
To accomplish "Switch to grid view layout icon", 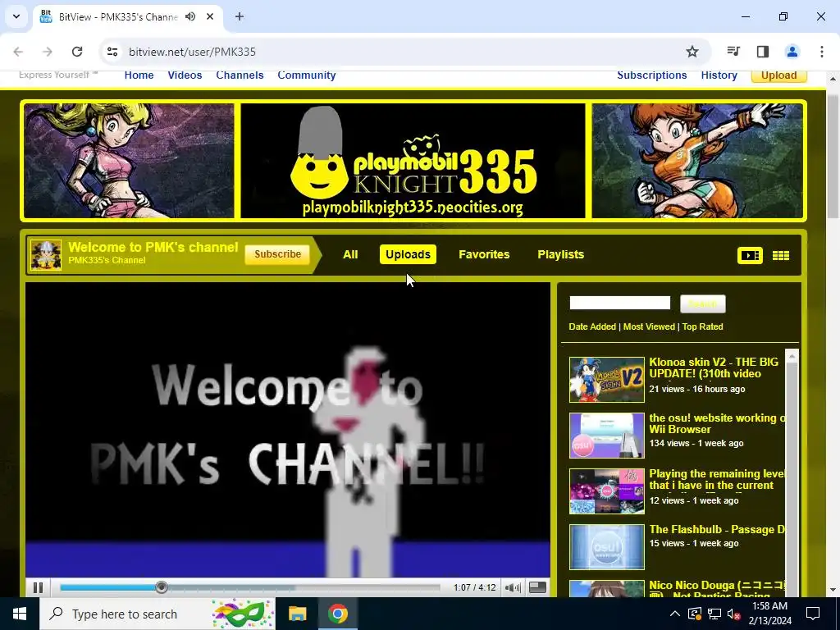I will click(781, 256).
